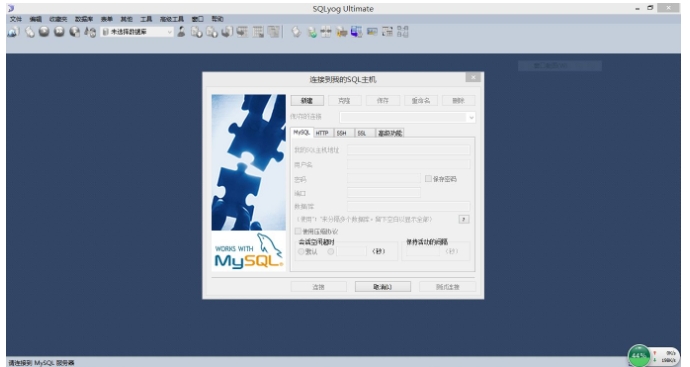Enable the 使用压缩协议 checkbox
The width and height of the screenshot is (690, 367).
click(x=298, y=231)
